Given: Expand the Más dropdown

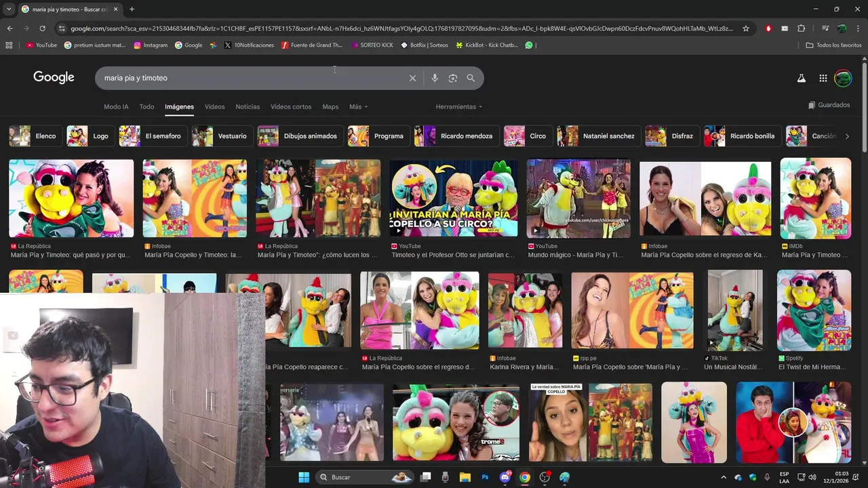Looking at the screenshot, I should tap(358, 106).
